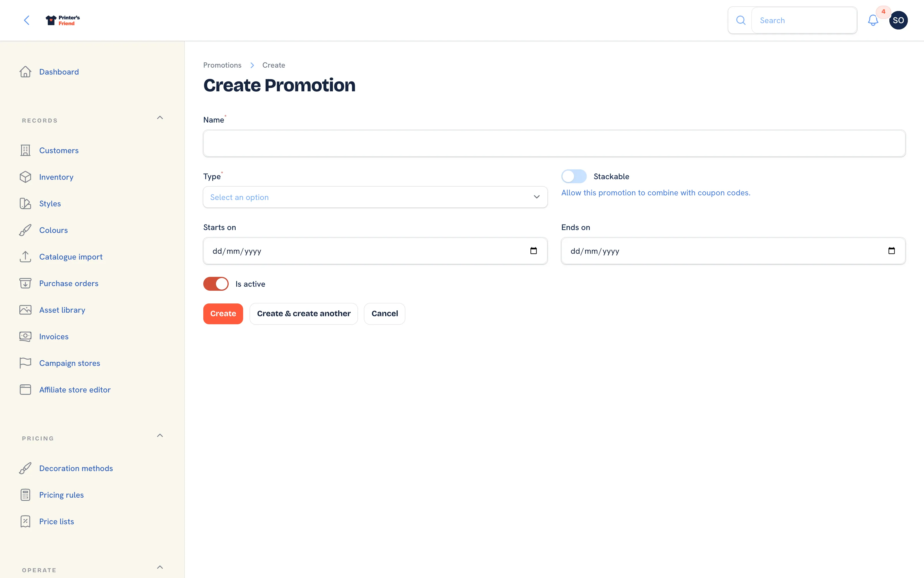This screenshot has width=924, height=578.
Task: Click the Styles swatch icon
Action: pyautogui.click(x=26, y=203)
